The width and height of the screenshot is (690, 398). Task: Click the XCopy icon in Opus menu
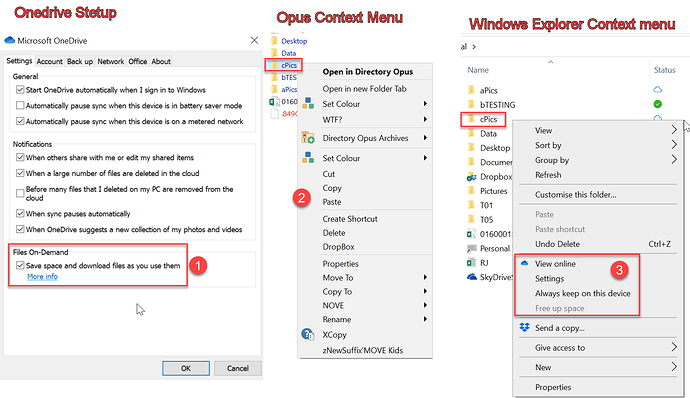click(x=308, y=334)
